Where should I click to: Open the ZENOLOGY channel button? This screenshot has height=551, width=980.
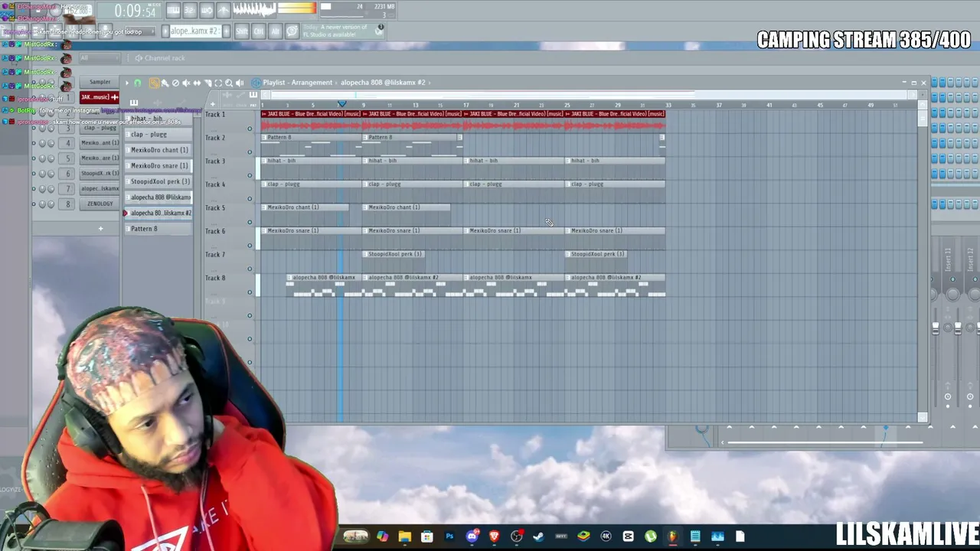pyautogui.click(x=100, y=204)
